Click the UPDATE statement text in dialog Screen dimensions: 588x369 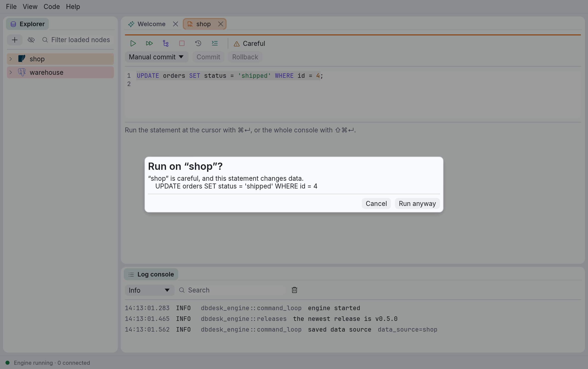click(236, 186)
